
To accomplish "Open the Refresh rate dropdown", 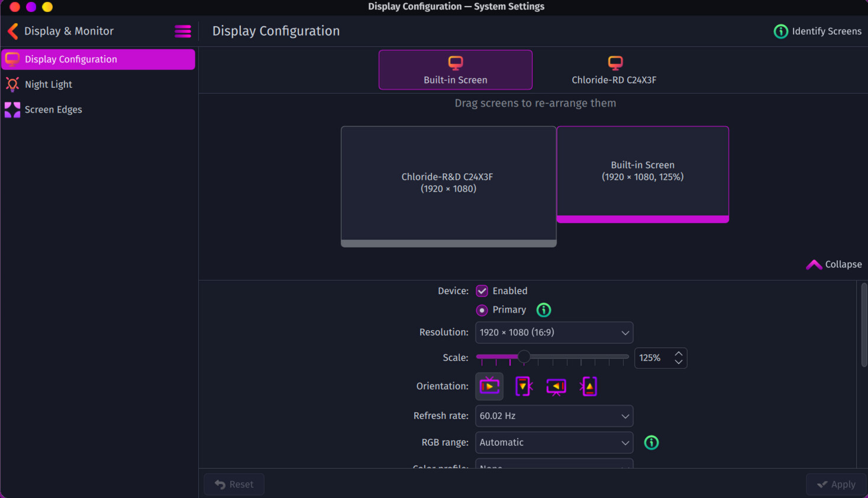I will (x=554, y=416).
